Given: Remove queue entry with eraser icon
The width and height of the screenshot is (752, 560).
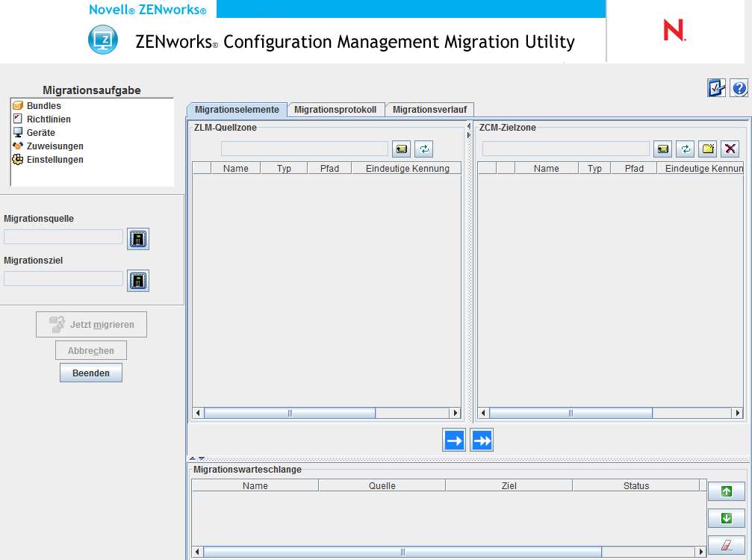Looking at the screenshot, I should [725, 544].
